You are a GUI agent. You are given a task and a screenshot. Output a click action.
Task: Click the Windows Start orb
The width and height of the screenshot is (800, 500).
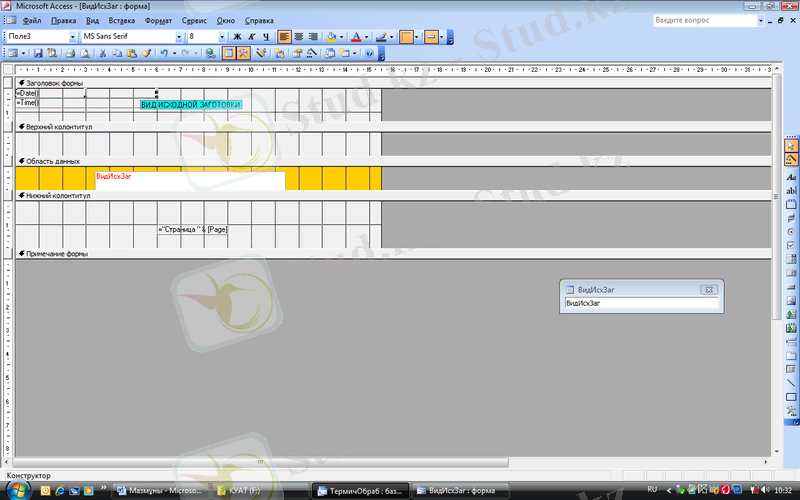click(17, 490)
